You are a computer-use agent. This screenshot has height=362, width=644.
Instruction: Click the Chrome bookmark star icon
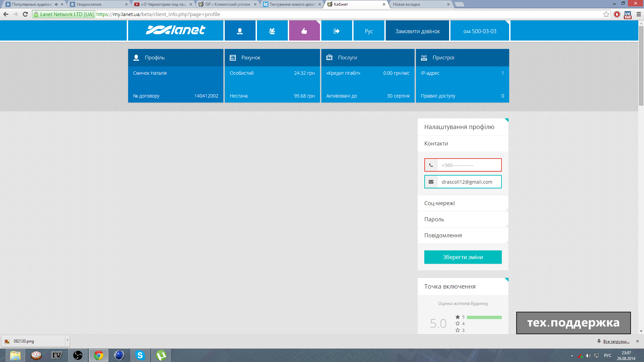point(606,14)
